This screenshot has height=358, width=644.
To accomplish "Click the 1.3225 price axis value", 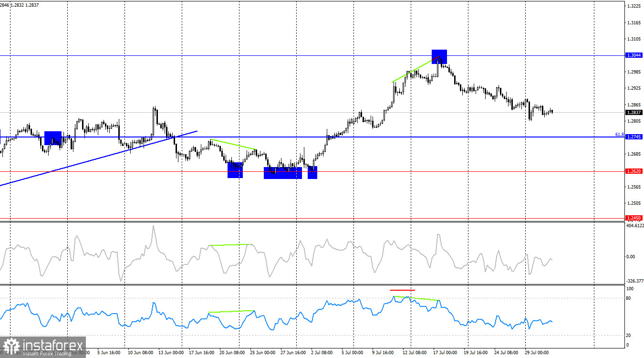I will (x=634, y=6).
